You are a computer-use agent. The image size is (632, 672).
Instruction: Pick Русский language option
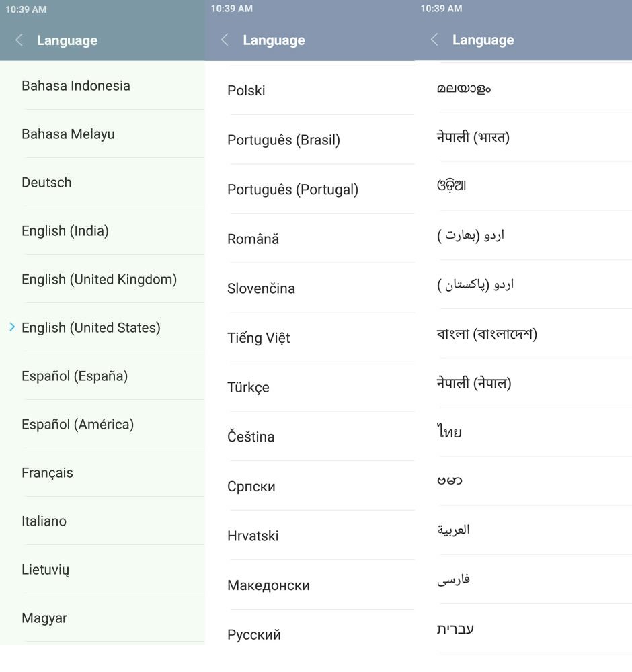[254, 635]
